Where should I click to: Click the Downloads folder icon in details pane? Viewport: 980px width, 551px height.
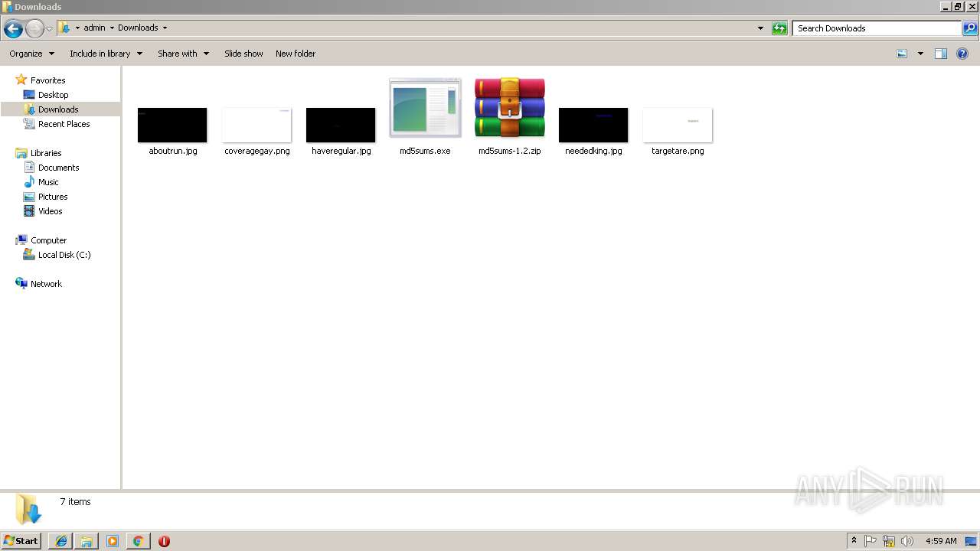click(28, 510)
